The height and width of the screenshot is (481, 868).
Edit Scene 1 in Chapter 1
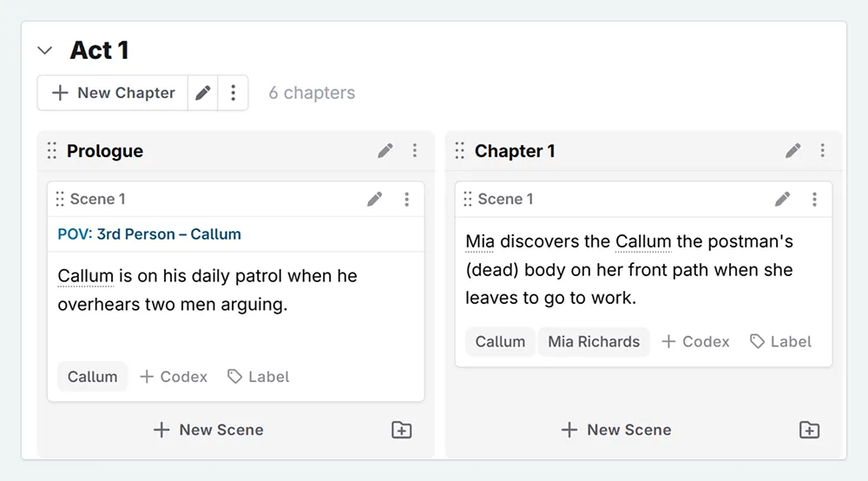783,200
